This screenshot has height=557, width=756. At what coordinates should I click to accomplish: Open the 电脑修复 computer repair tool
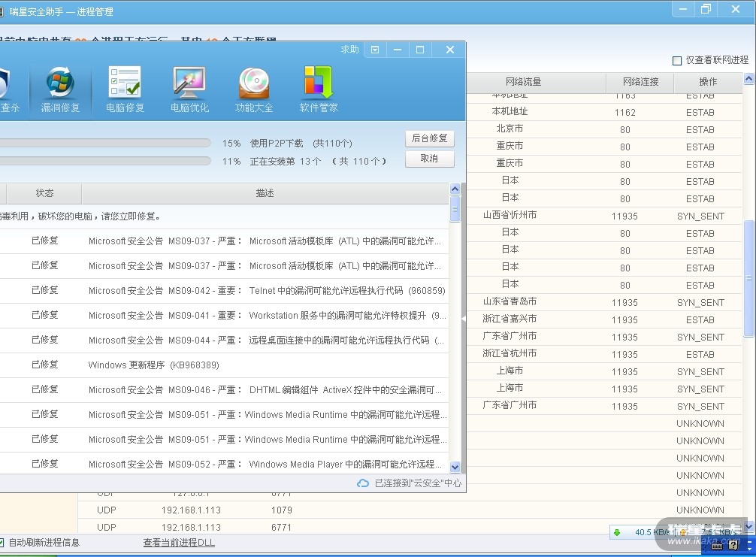[125, 89]
